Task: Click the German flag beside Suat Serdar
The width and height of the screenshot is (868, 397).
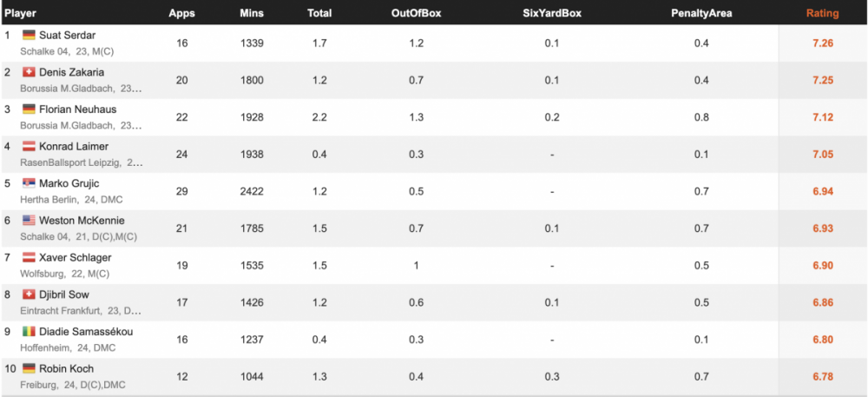Action: pyautogui.click(x=29, y=35)
